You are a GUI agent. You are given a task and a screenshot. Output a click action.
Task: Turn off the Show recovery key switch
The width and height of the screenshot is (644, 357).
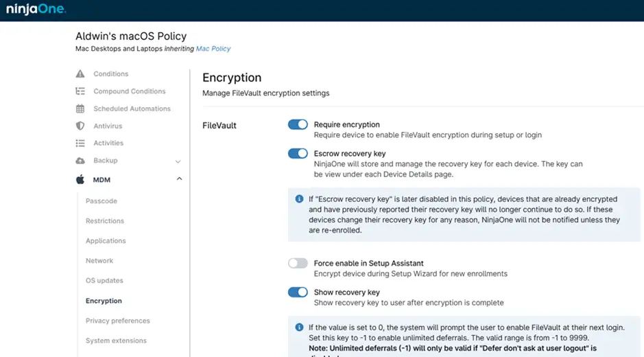(298, 292)
